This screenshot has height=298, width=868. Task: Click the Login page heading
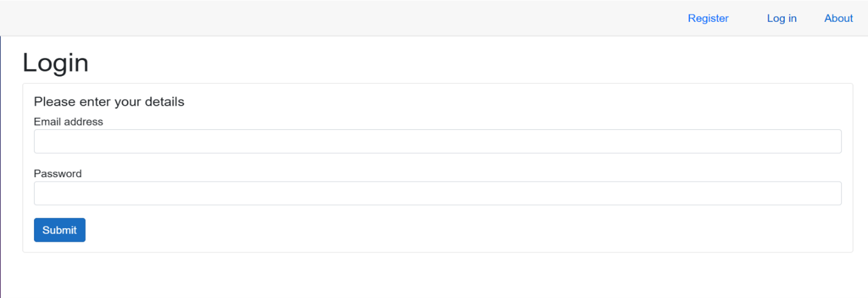coord(55,63)
